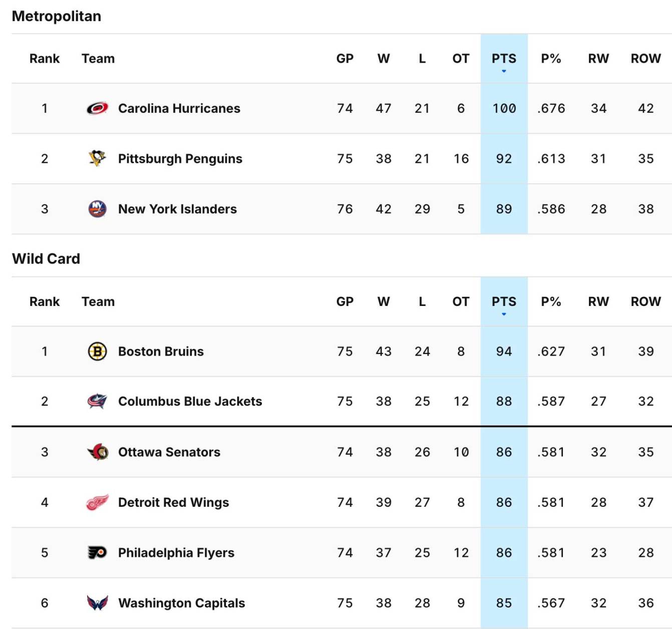Click the Columbus Blue Jackets logo

(98, 401)
